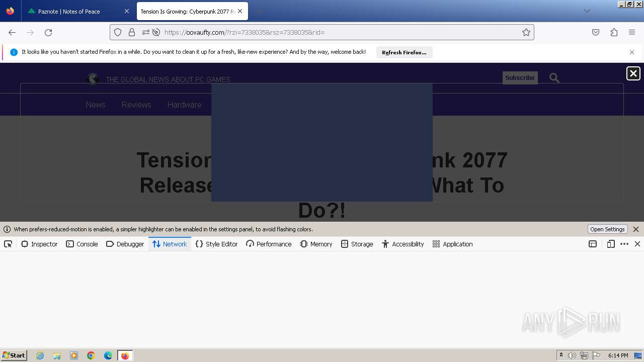Open devtools customize options menu
Viewport: 644px width, 362px height.
click(x=624, y=244)
